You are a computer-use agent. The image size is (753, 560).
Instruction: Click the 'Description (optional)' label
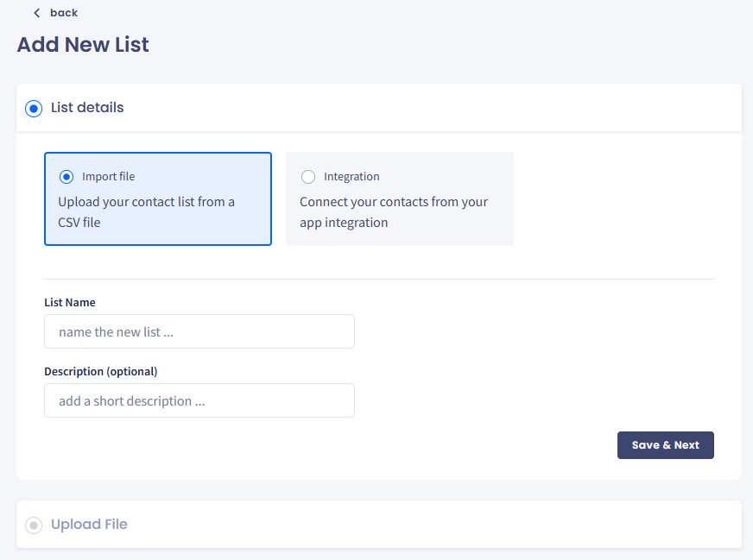point(101,372)
